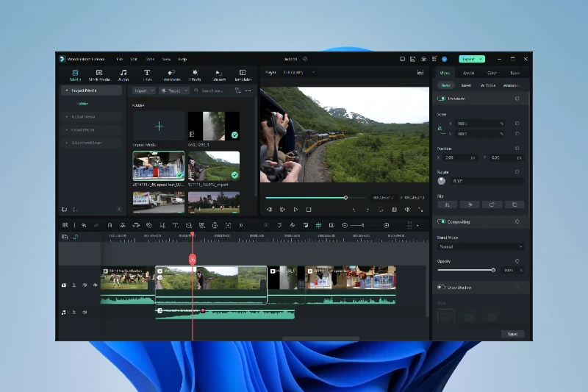Toggle video track visibility eye icon
This screenshot has height=392, width=588.
click(x=96, y=285)
